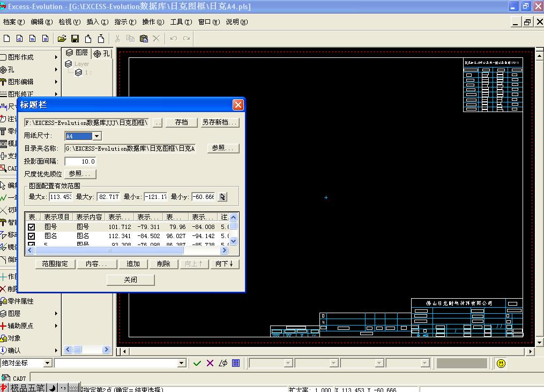Click the 内容 button
This screenshot has height=392, width=544.
pyautogui.click(x=96, y=264)
